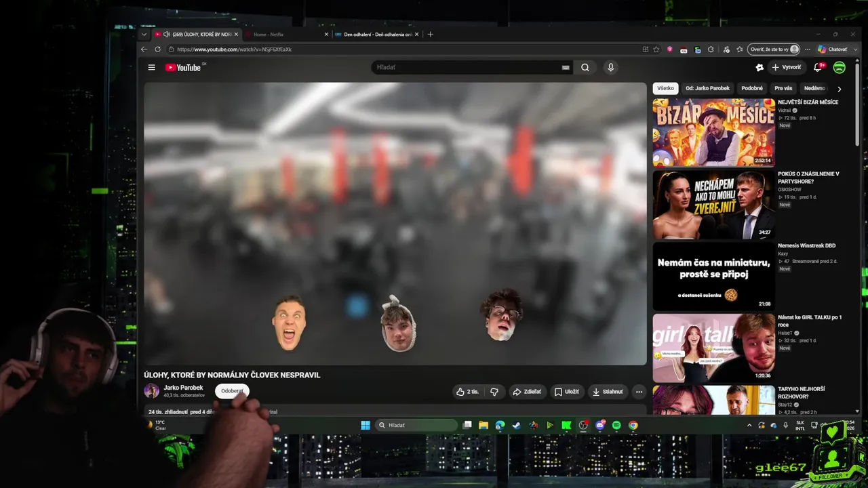Open File Explorer from the taskbar

(x=484, y=426)
